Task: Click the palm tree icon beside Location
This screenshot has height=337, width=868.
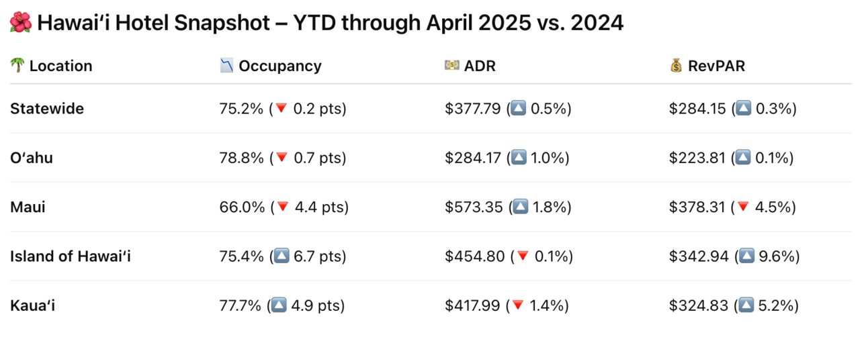Action: tap(17, 66)
